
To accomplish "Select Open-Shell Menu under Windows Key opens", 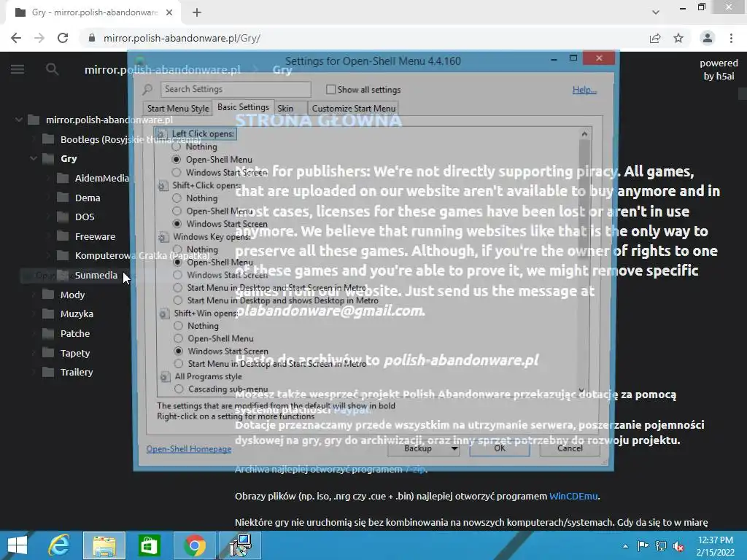I will point(177,262).
